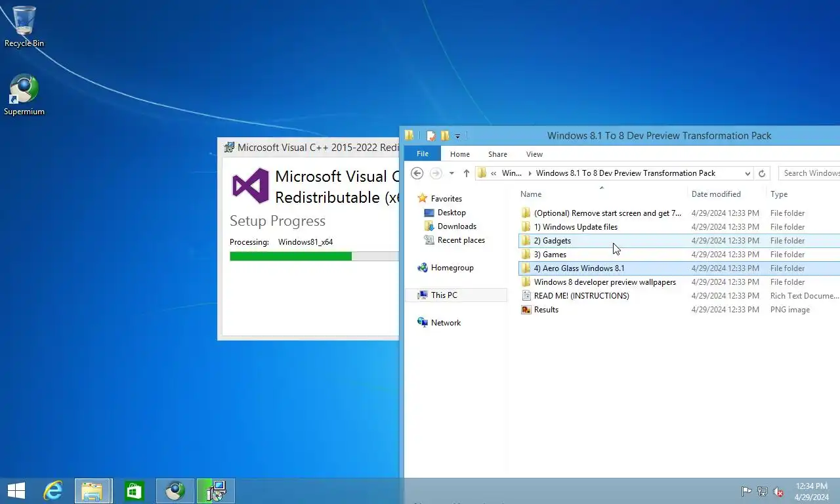This screenshot has width=840, height=504.
Task: Expand the breadcrumb arrow after 'Win...'
Action: 530,173
